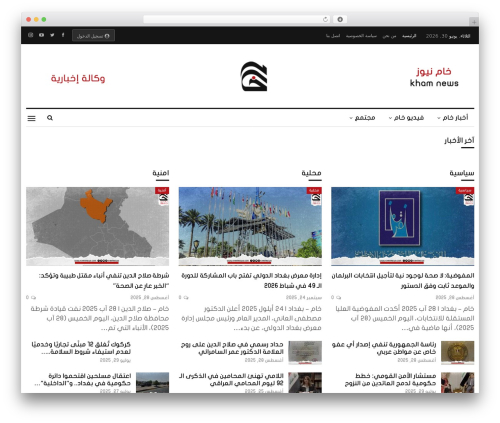Open the حداد رسمي document thumbnail
This screenshot has width=500, height=423.
pos(305,353)
